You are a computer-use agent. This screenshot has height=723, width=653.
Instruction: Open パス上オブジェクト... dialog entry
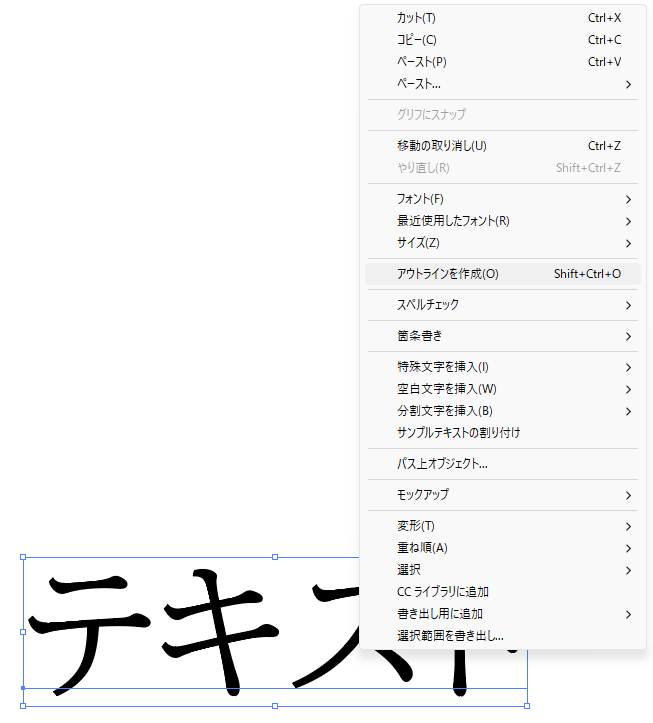[x=442, y=464]
